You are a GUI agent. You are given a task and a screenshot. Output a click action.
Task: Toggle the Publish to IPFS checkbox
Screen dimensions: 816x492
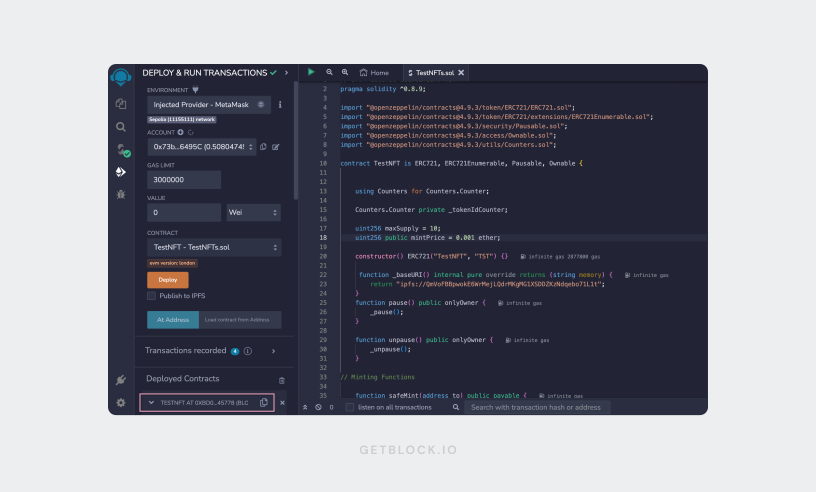tap(151, 296)
